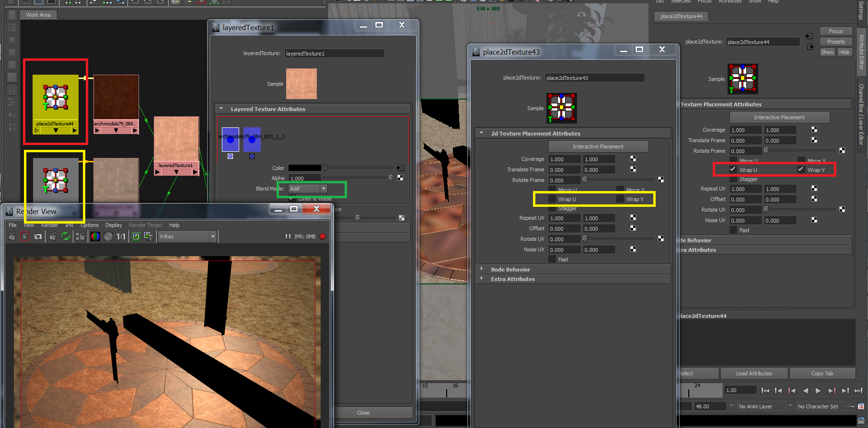Viewport: 868px width, 428px height.
Task: Enable Wrap V in place2dTexture43 window
Action: [620, 199]
